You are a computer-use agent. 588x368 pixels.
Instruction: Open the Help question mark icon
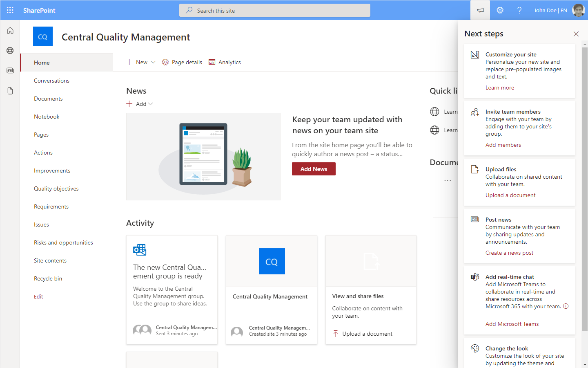519,10
